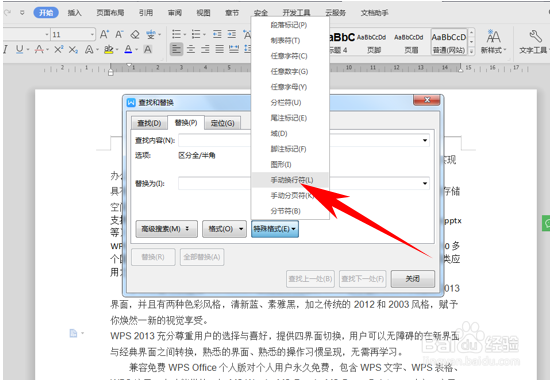Image resolution: width=550 pixels, height=380 pixels.
Task: Open the quick access customize arrow
Action: [22, 13]
